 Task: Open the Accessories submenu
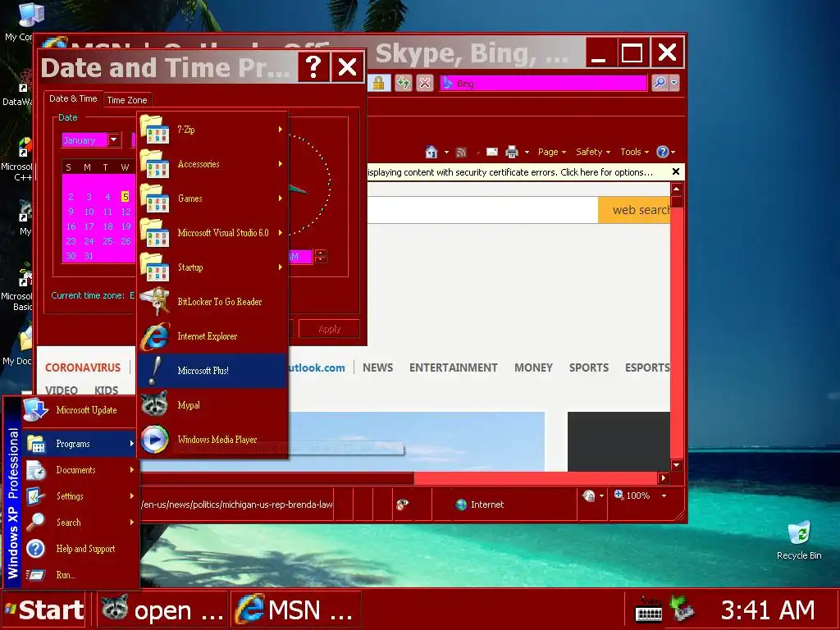pos(212,164)
